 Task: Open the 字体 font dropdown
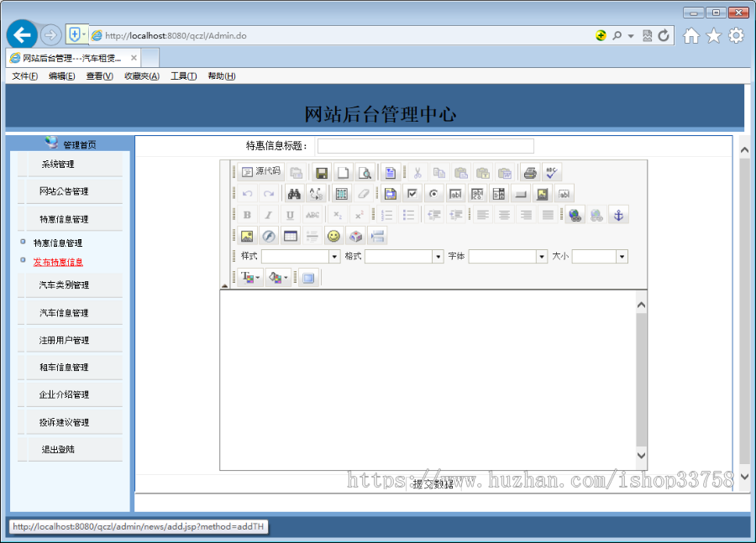click(x=507, y=257)
